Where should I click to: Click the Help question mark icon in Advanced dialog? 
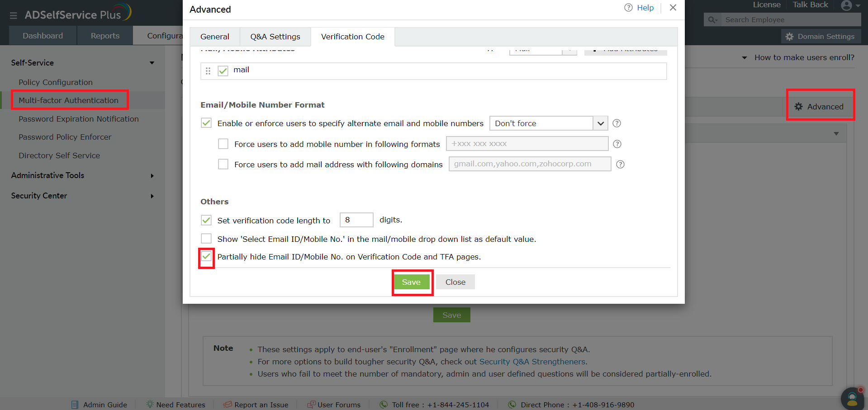point(628,8)
